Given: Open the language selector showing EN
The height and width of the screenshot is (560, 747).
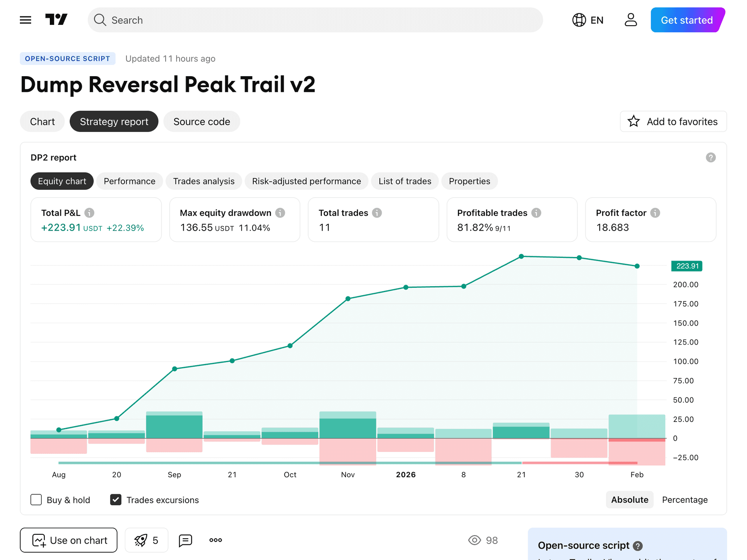Looking at the screenshot, I should pos(587,20).
